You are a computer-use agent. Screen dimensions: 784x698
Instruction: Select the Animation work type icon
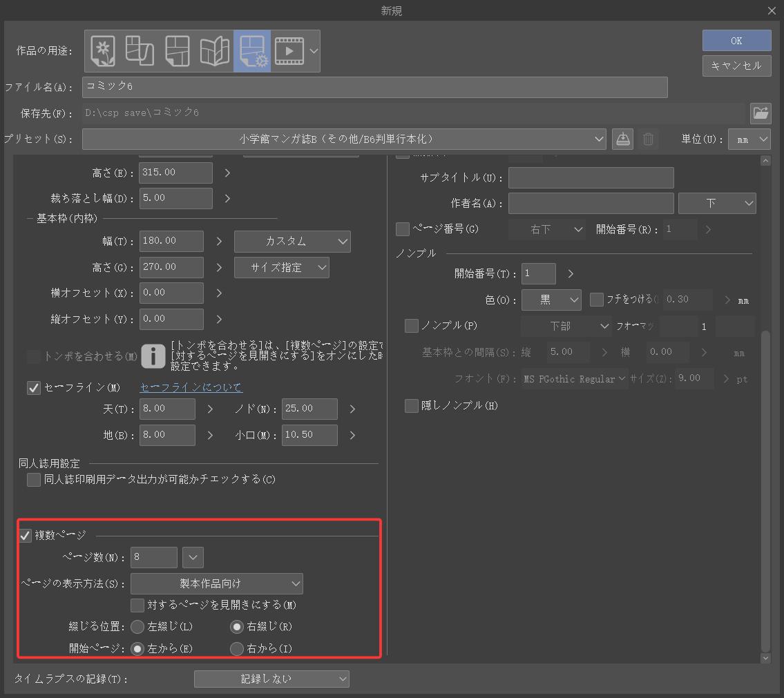[x=289, y=51]
